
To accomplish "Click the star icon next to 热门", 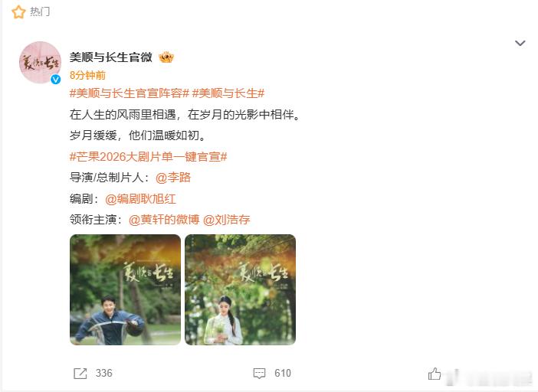I will 18,12.
